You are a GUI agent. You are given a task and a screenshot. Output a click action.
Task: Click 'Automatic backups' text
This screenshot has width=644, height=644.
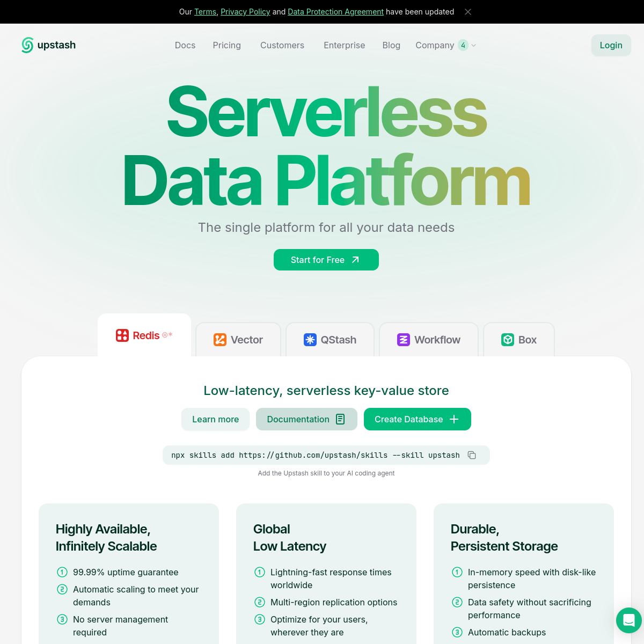507,632
